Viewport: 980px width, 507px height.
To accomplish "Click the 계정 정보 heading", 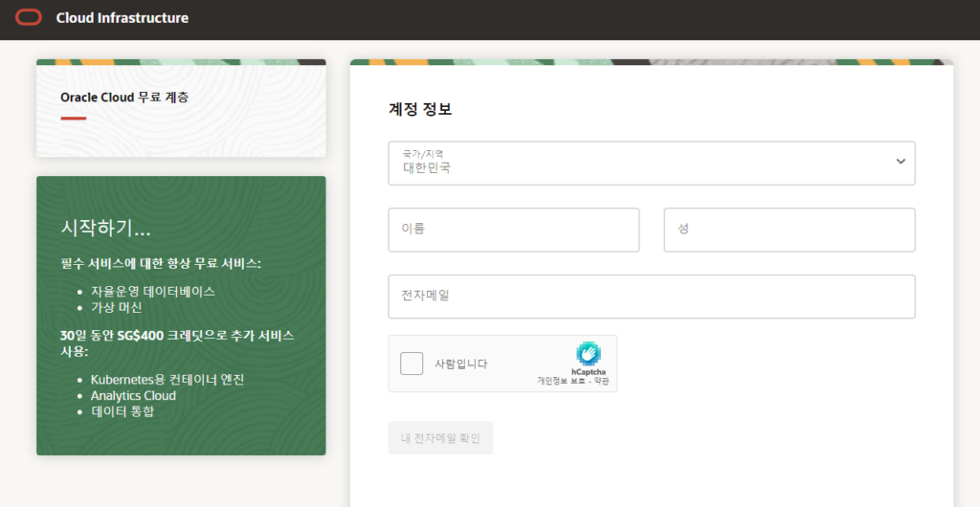I will (x=420, y=109).
